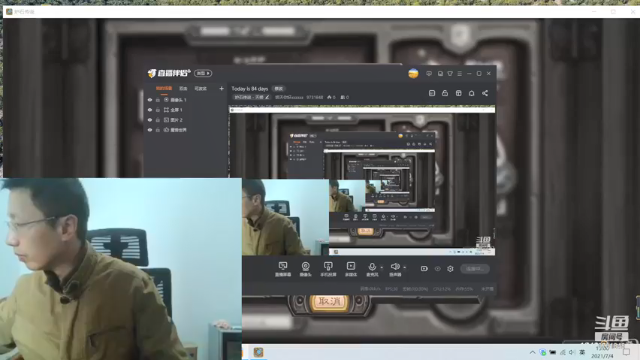Add a screen capture source in the bottom toolbar

tap(283, 269)
